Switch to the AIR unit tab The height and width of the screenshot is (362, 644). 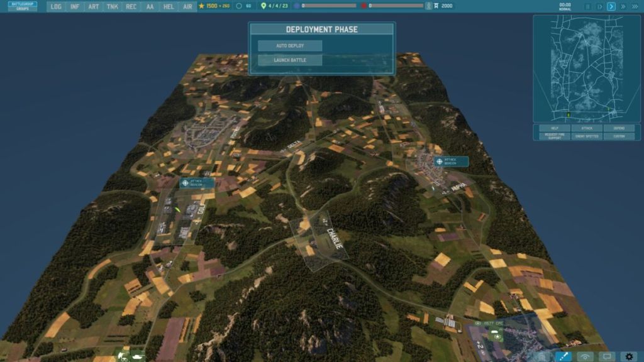(187, 6)
